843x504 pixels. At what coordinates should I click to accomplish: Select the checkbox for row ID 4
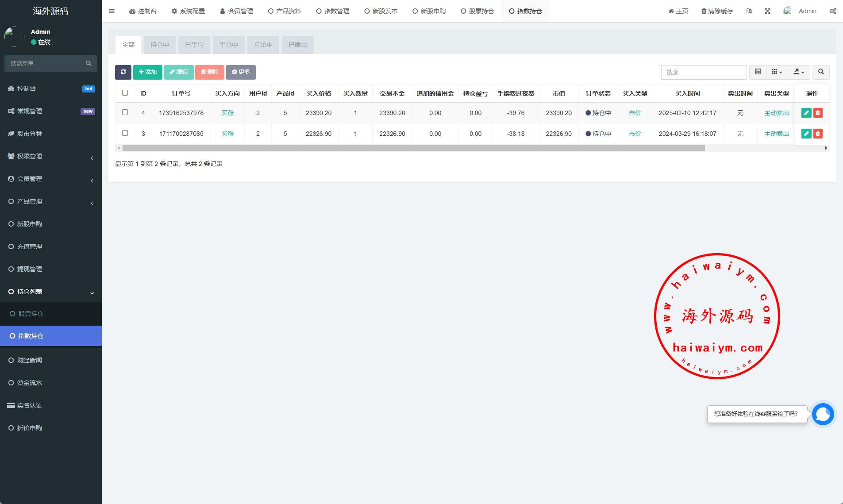[x=125, y=112]
